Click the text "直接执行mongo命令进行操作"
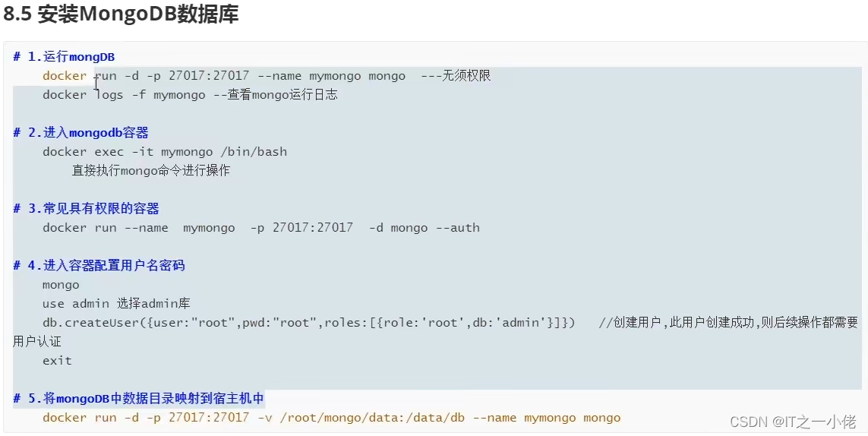The height and width of the screenshot is (436, 868). [x=150, y=171]
